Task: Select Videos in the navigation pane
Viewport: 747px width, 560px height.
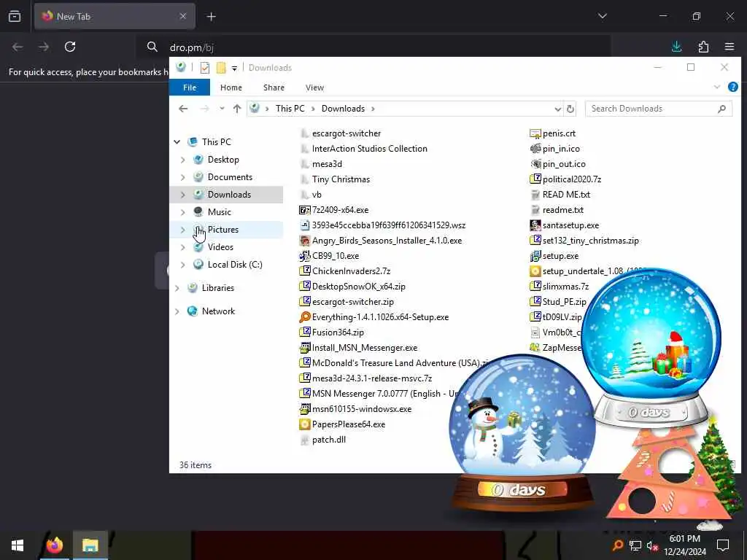Action: [x=220, y=247]
